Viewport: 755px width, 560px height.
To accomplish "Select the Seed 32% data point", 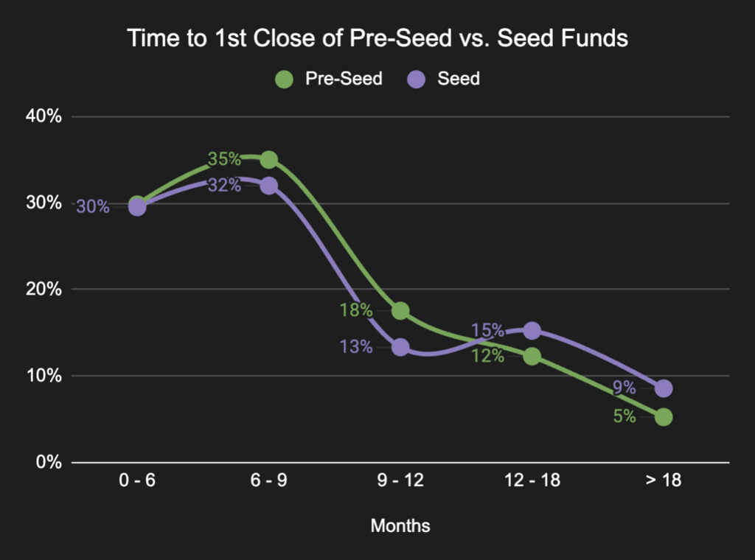I will (x=269, y=186).
